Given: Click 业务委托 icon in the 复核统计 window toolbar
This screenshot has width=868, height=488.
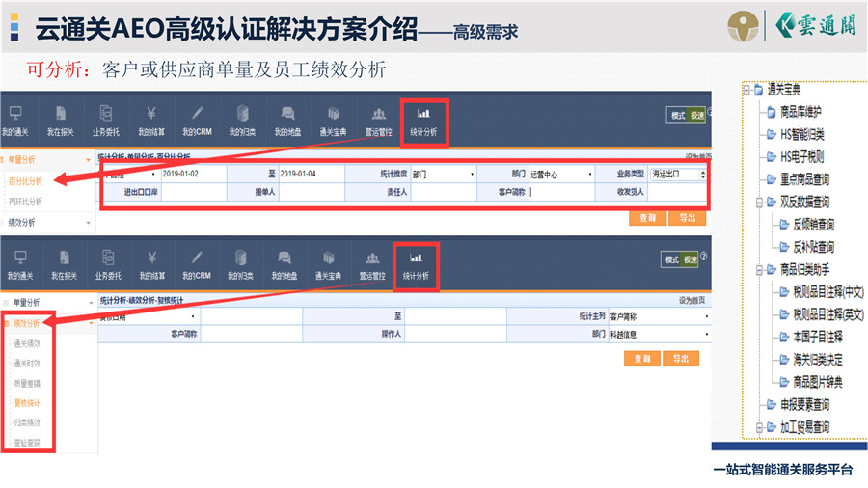Looking at the screenshot, I should 108,258.
